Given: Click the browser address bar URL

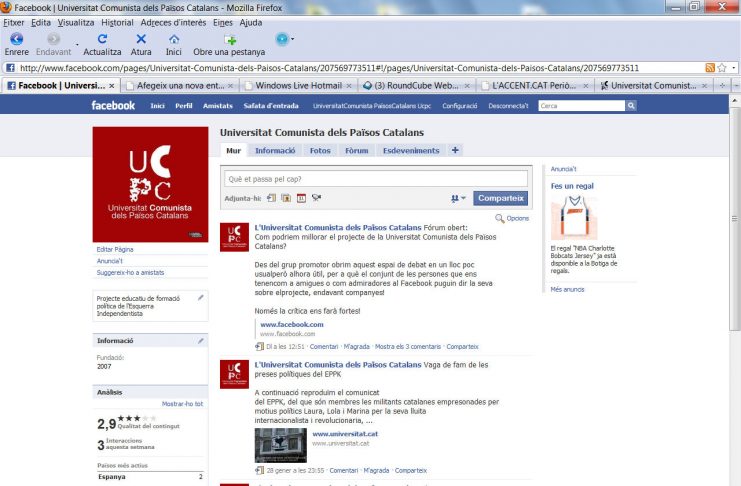Looking at the screenshot, I should [329, 68].
